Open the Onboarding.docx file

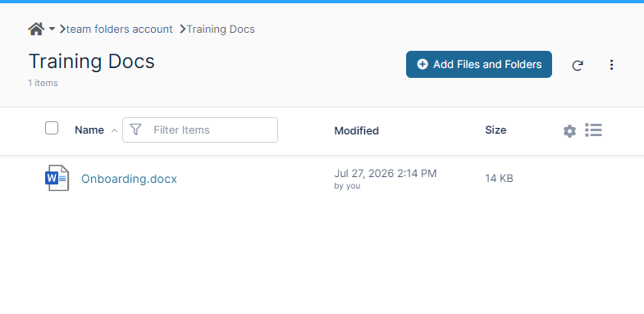click(129, 179)
